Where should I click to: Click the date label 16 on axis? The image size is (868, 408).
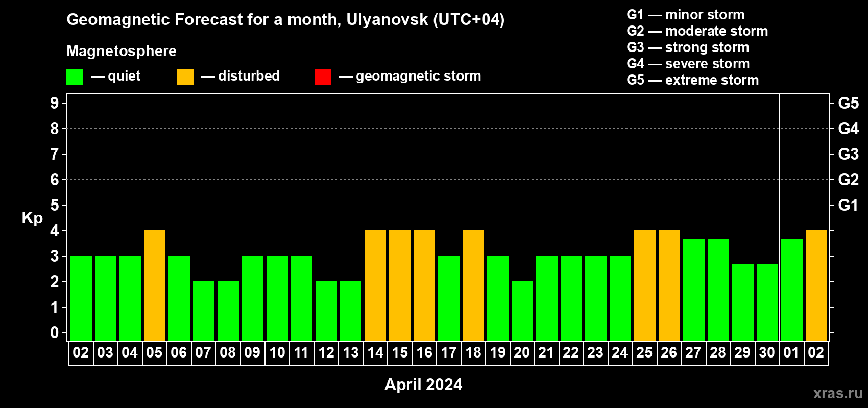[424, 353]
